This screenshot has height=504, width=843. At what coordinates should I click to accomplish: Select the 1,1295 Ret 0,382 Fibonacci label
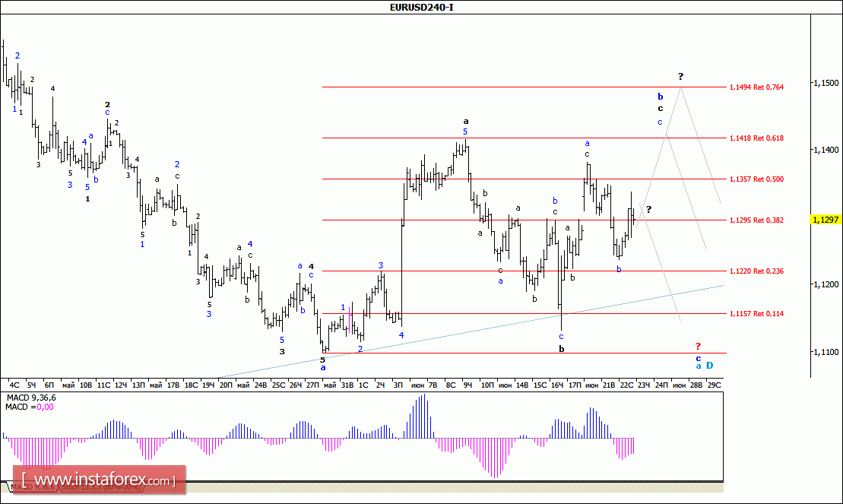point(756,220)
